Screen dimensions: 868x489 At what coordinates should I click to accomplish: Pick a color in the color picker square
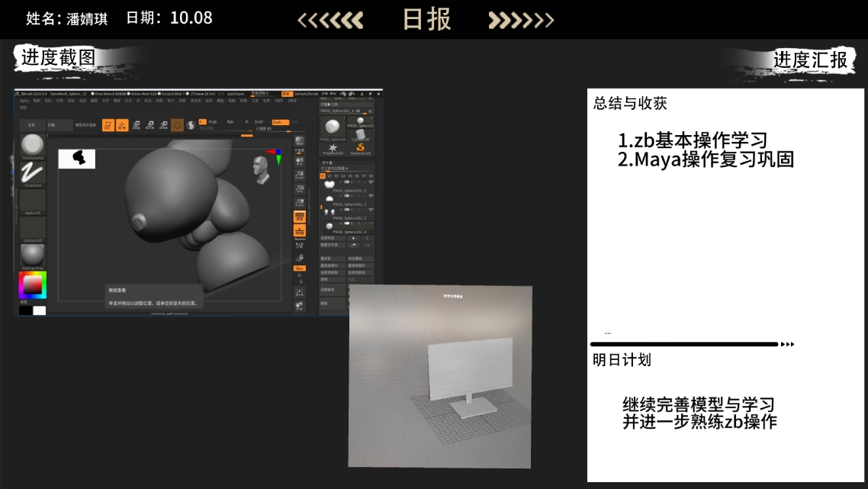32,285
